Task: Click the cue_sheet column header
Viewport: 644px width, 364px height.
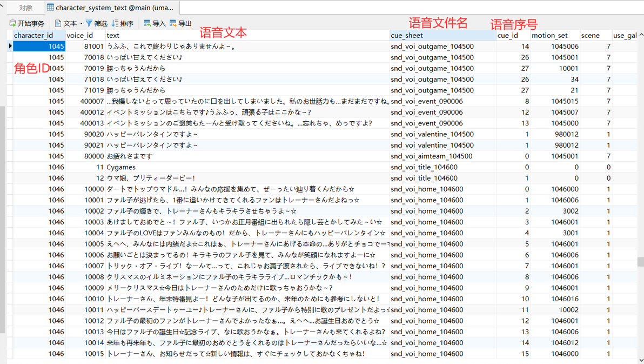Action: click(x=443, y=35)
